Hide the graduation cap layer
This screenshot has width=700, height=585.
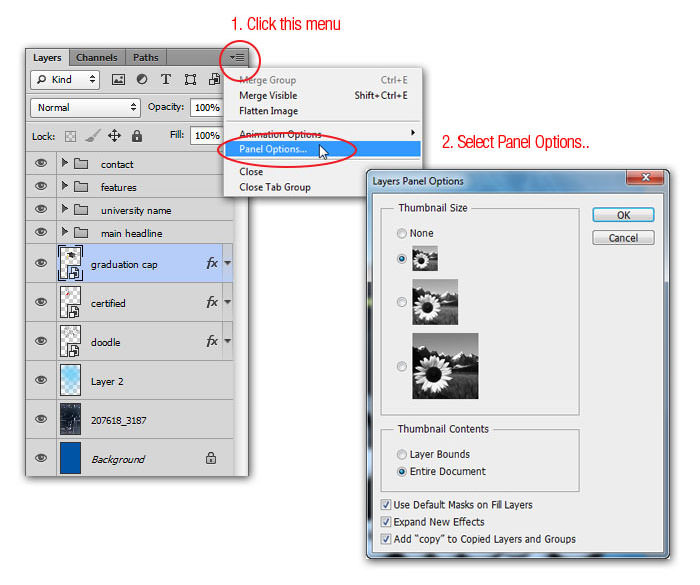pyautogui.click(x=41, y=264)
